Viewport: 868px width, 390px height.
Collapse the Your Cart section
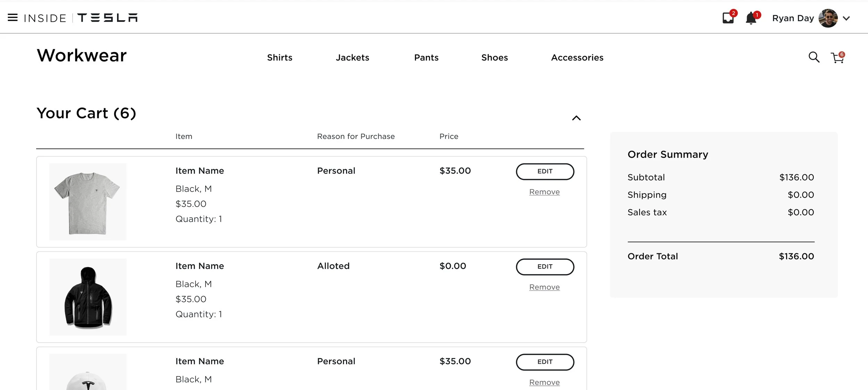576,118
